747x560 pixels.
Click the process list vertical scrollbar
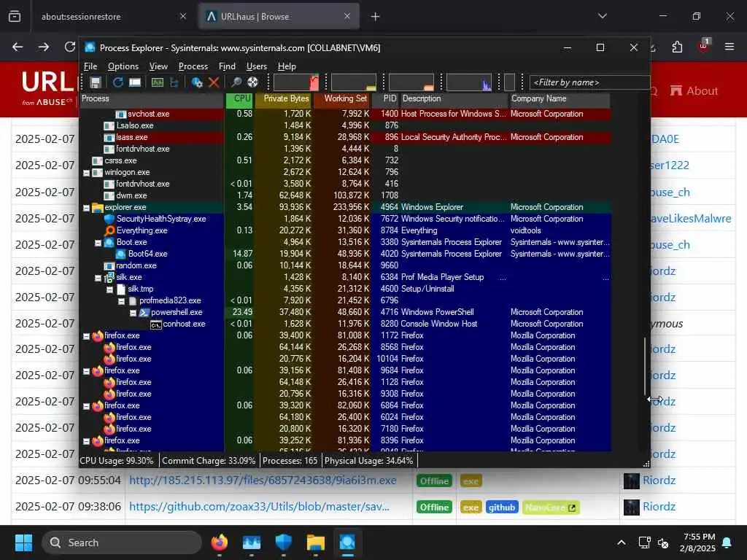coord(645,366)
